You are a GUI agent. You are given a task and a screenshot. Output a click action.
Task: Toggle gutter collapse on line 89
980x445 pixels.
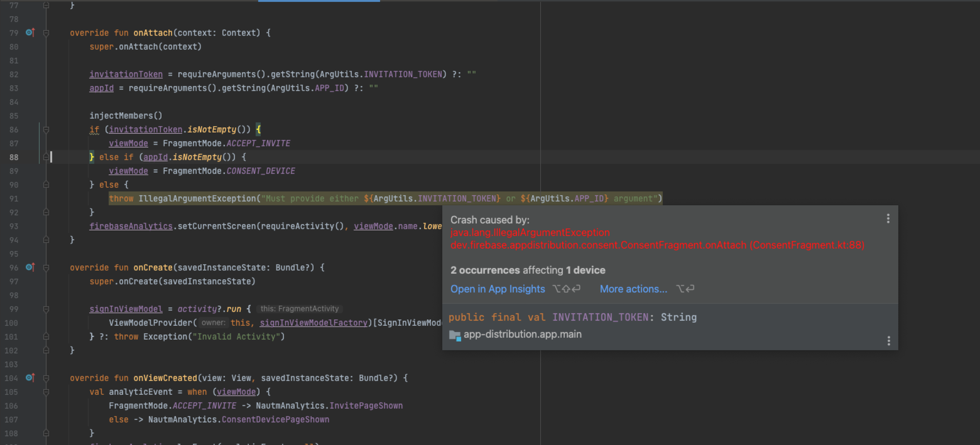pos(47,170)
